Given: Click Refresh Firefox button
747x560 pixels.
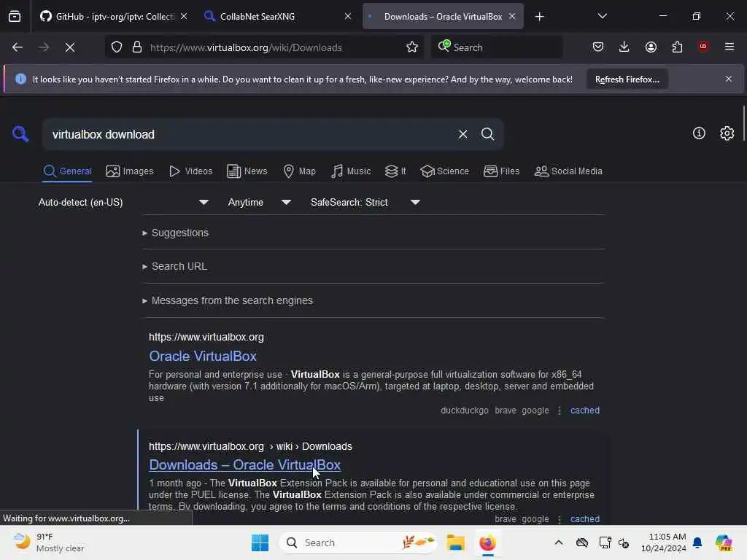Looking at the screenshot, I should 627,79.
